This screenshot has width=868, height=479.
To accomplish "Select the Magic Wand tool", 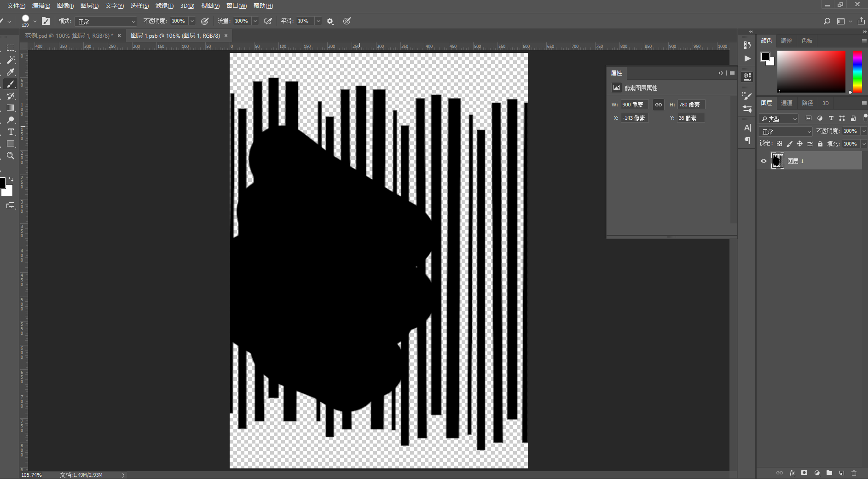I will 11,60.
